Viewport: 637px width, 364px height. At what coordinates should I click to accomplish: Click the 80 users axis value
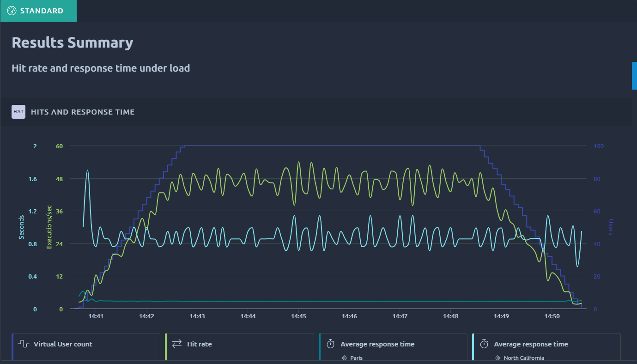point(597,179)
